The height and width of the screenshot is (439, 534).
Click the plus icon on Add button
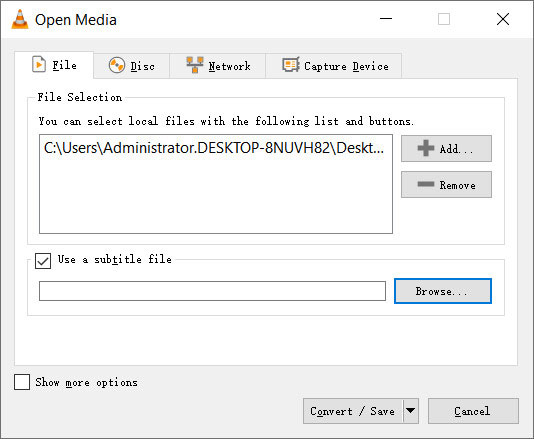tap(426, 148)
